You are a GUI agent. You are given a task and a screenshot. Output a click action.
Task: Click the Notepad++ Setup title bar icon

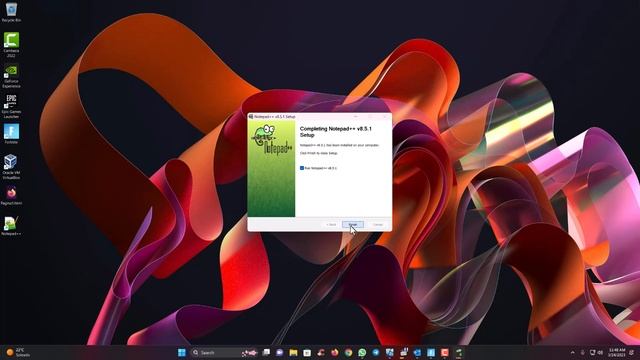(x=251, y=117)
